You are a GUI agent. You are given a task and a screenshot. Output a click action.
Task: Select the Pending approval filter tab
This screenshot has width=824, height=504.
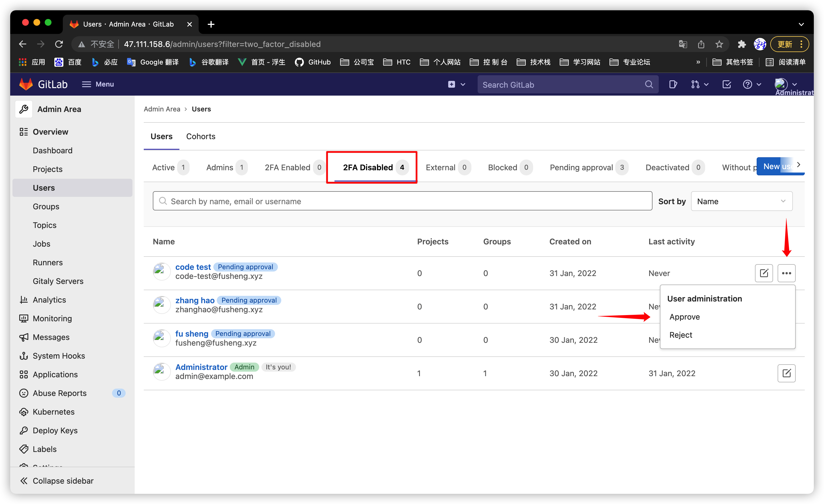pyautogui.click(x=589, y=167)
